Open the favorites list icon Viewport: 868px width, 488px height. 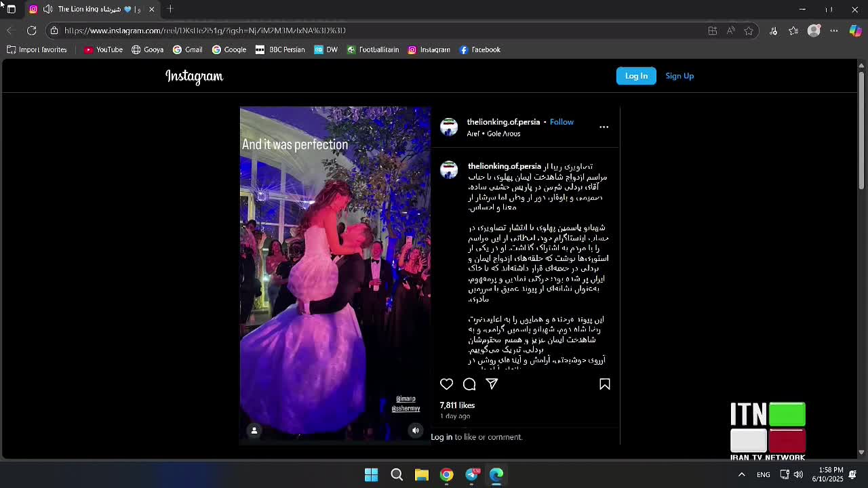coord(793,30)
